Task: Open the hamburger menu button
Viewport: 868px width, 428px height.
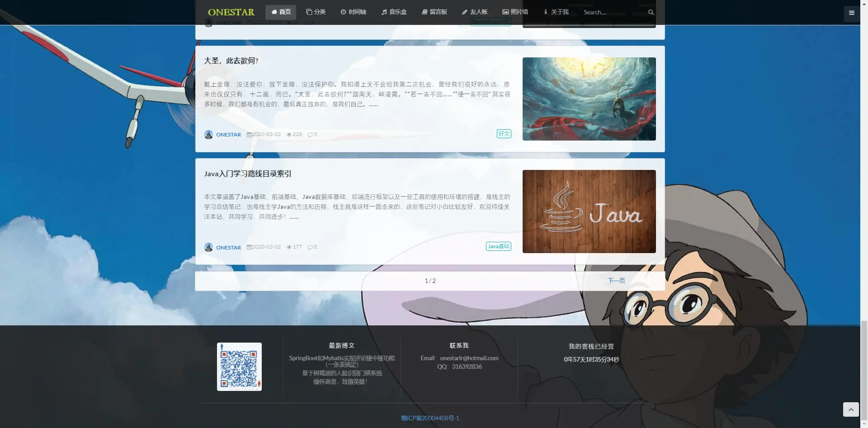Action: coord(852,13)
